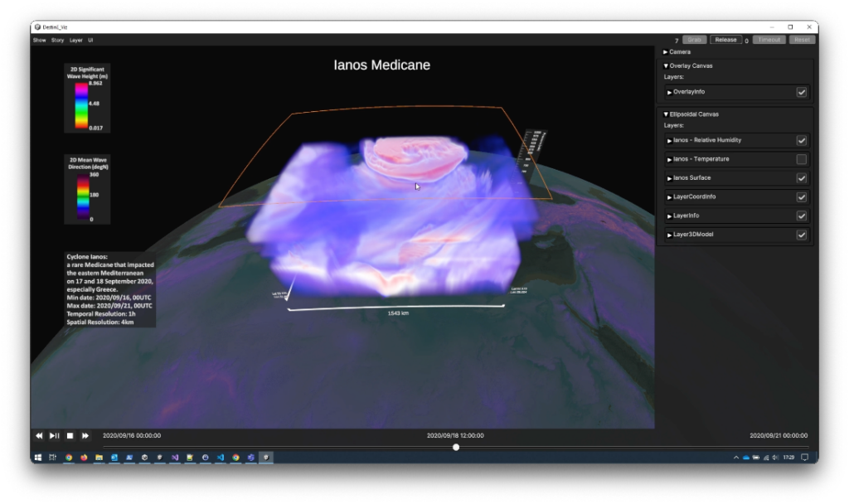This screenshot has width=849, height=504.
Task: Expand the Ianos Surface layer details
Action: click(670, 178)
